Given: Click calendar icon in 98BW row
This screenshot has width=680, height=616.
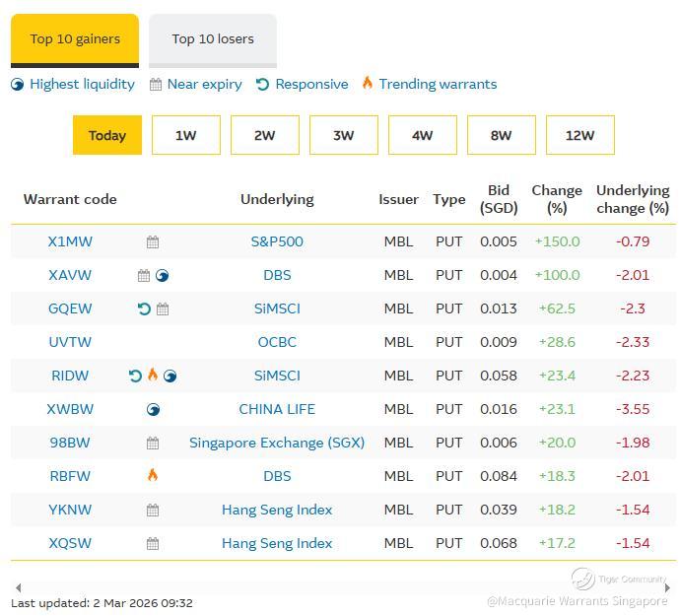Looking at the screenshot, I should click(x=153, y=444).
